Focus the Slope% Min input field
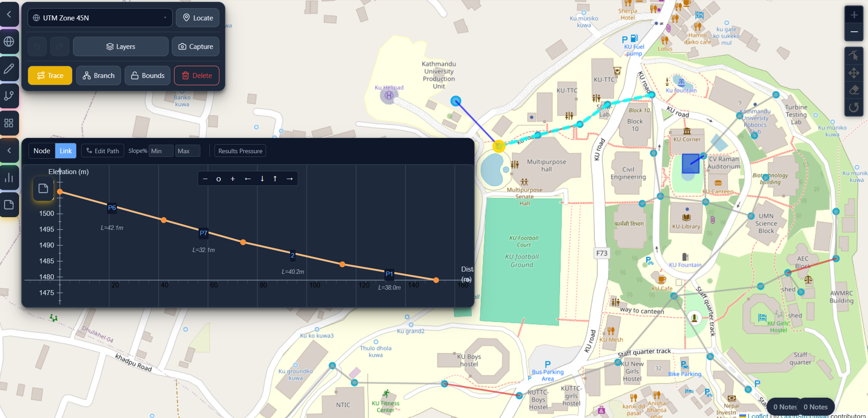The height and width of the screenshot is (418, 868). (161, 151)
